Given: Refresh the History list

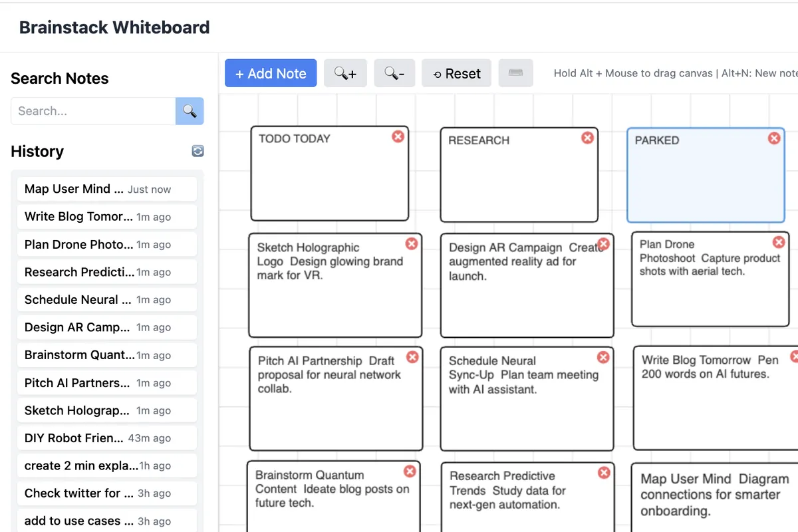Looking at the screenshot, I should [x=198, y=152].
